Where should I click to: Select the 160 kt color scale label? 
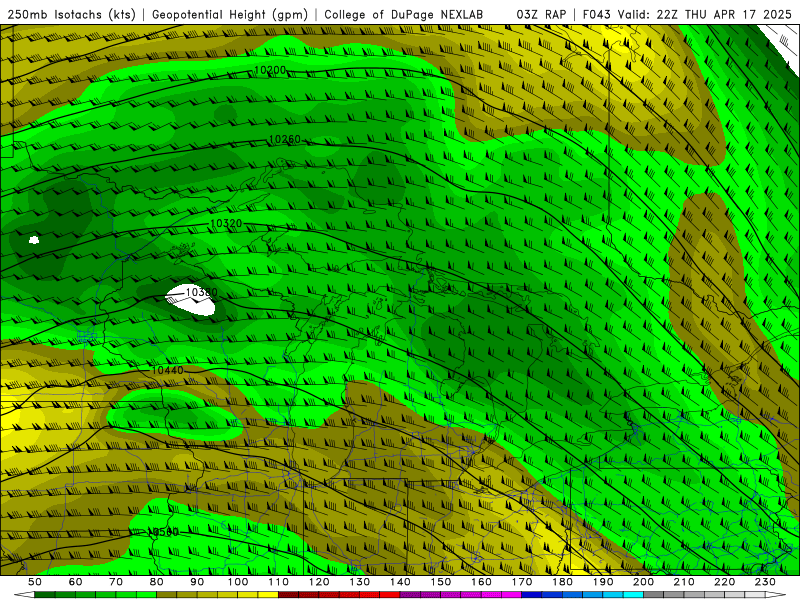click(x=481, y=582)
